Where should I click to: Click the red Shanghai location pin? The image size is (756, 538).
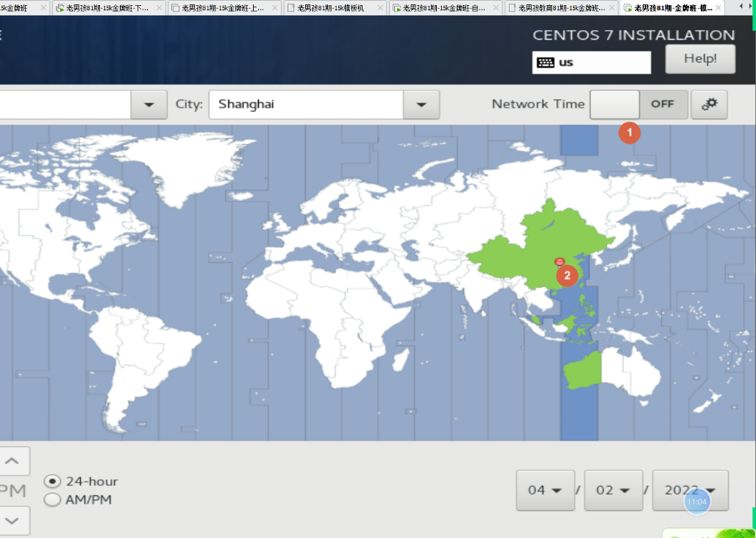coord(560,262)
